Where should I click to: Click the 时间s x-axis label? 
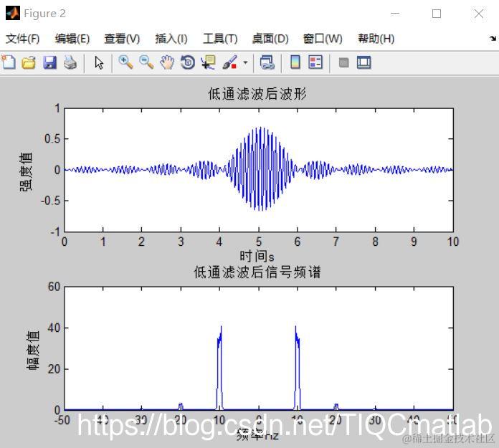pos(257,256)
